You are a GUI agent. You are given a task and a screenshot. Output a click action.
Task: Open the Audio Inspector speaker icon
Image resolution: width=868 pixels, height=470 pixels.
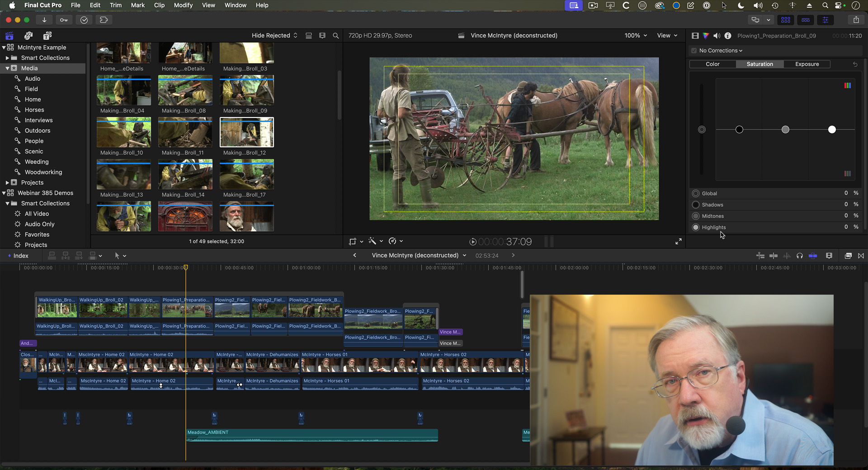click(x=717, y=36)
